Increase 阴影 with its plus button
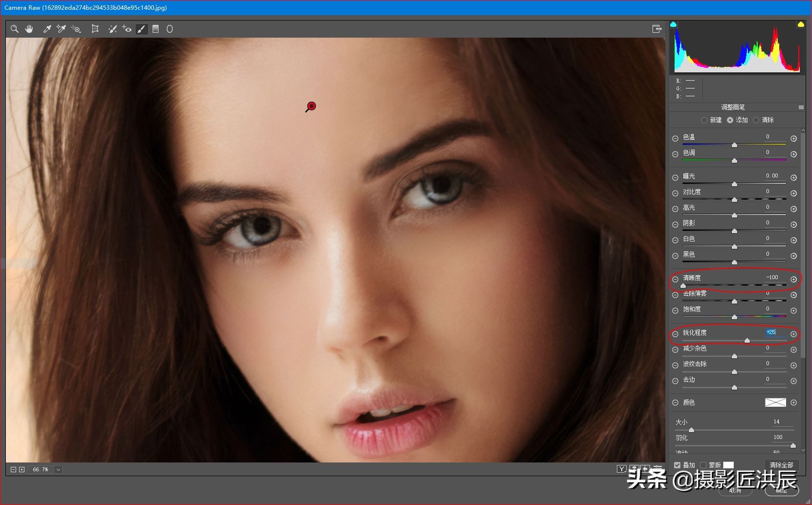 tap(794, 224)
